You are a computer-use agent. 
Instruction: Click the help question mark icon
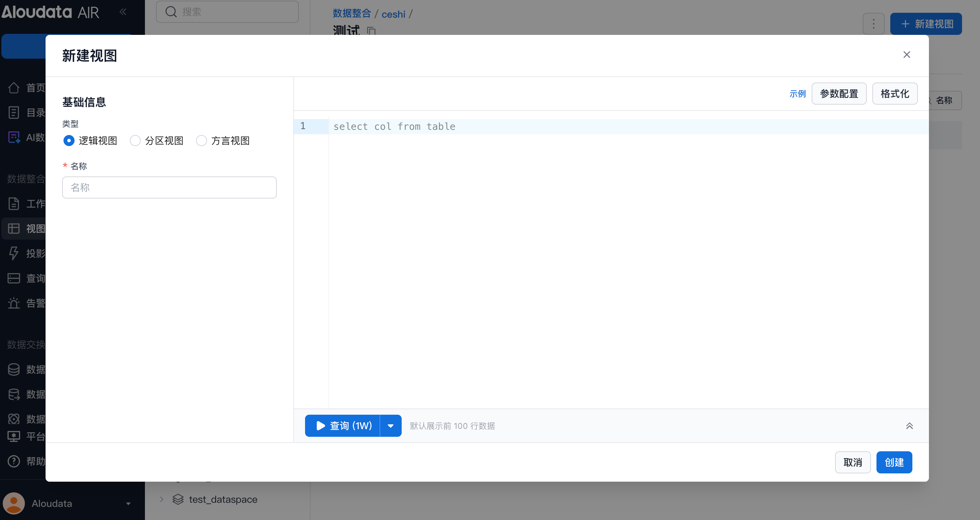point(14,461)
